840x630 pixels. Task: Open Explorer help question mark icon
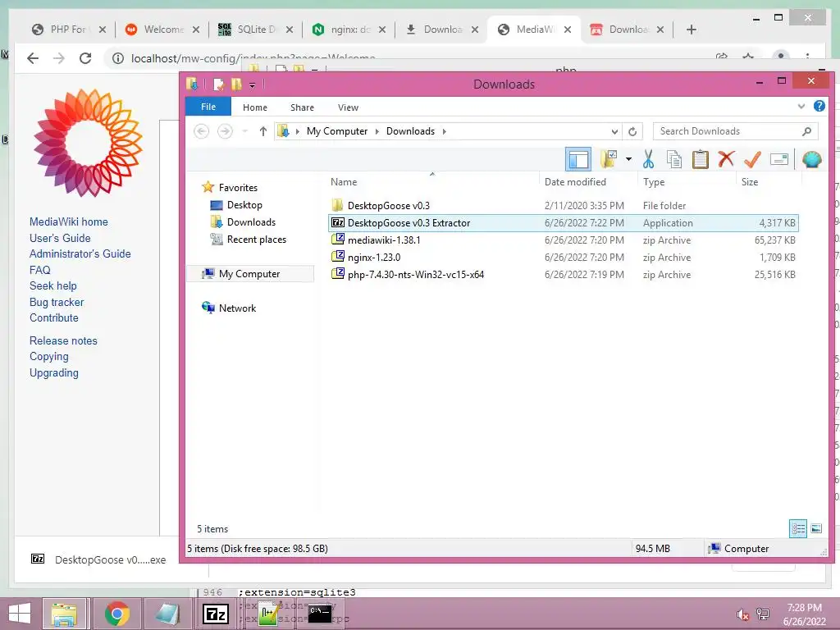coord(819,106)
